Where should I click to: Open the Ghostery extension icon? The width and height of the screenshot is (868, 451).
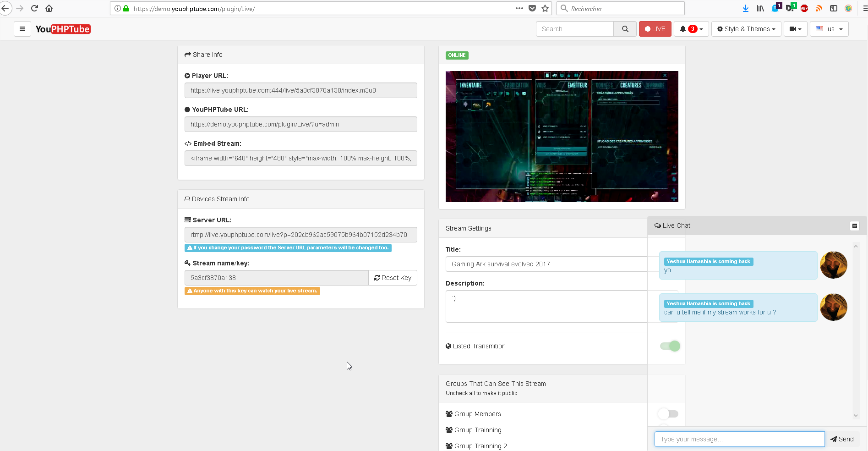coord(776,8)
